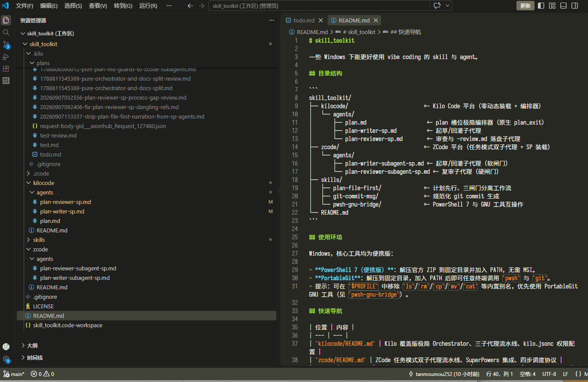Toggle the bottom panel
This screenshot has height=382, width=588.
(x=563, y=6)
